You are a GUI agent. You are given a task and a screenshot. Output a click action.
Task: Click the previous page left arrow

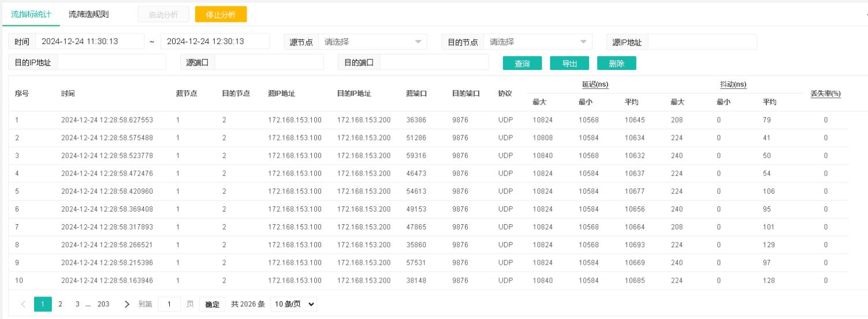tap(23, 305)
